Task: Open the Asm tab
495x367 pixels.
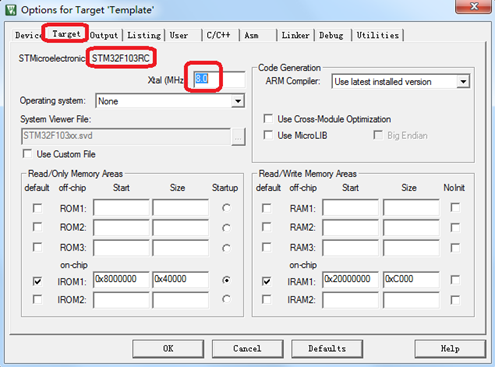Action: [x=252, y=35]
